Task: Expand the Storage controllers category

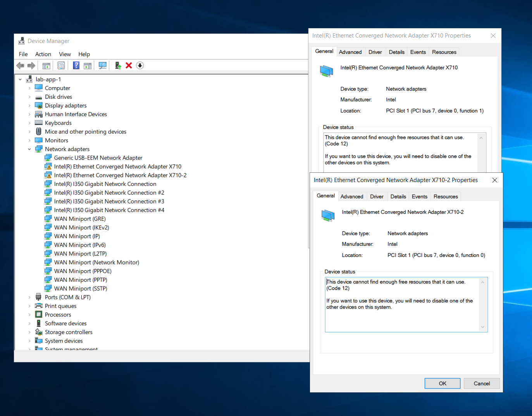Action: [x=29, y=332]
